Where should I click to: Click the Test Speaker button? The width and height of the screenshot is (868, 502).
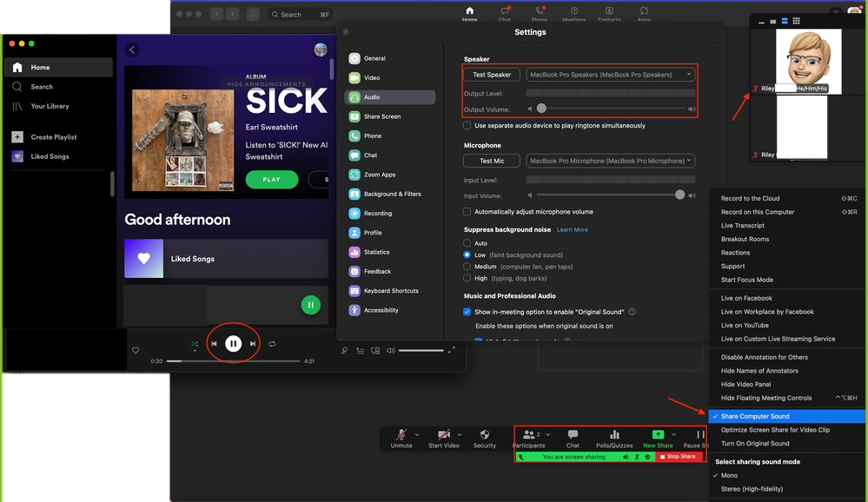pos(492,75)
